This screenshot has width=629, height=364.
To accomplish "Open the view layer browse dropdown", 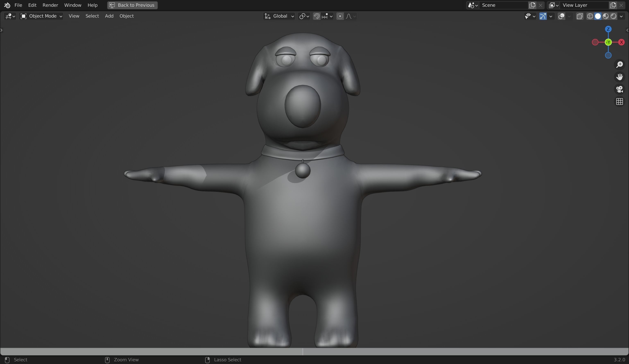I will tap(553, 5).
